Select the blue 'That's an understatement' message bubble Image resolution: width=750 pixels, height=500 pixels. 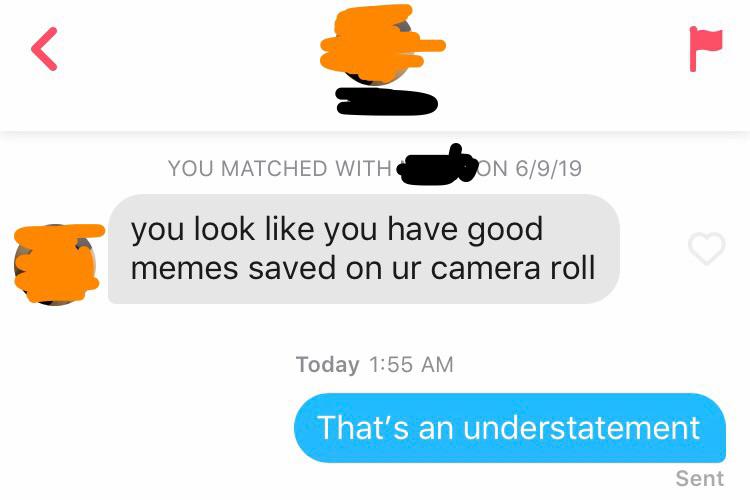(510, 428)
